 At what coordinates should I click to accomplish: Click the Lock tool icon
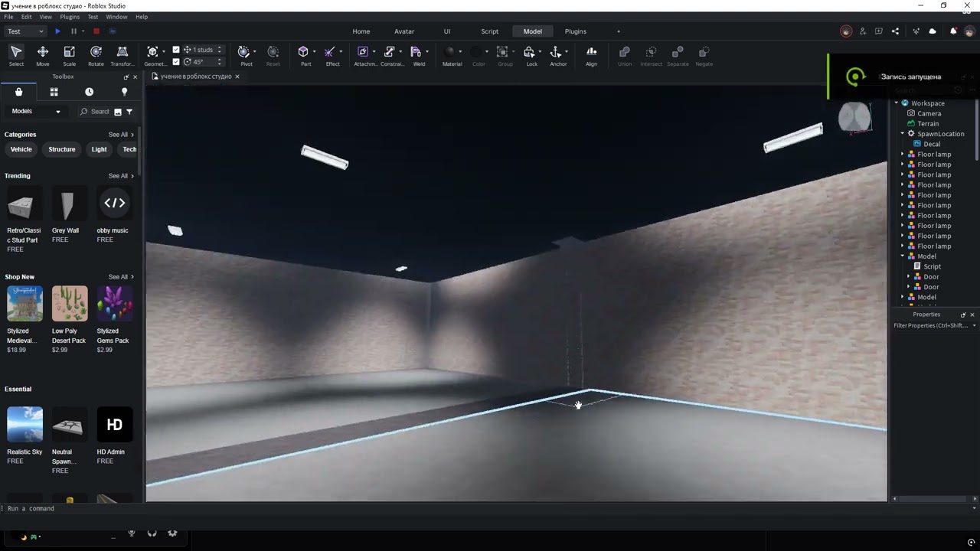pos(529,52)
